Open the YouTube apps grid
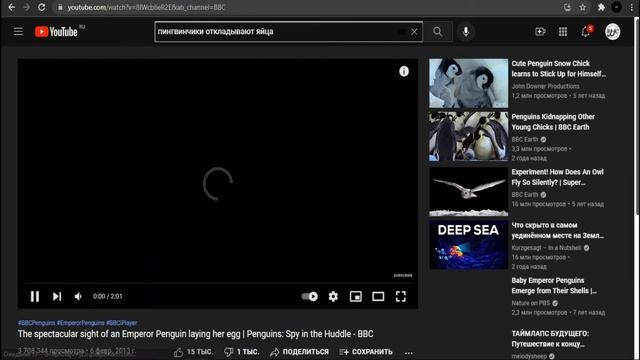This screenshot has height=360, width=640. (x=563, y=31)
